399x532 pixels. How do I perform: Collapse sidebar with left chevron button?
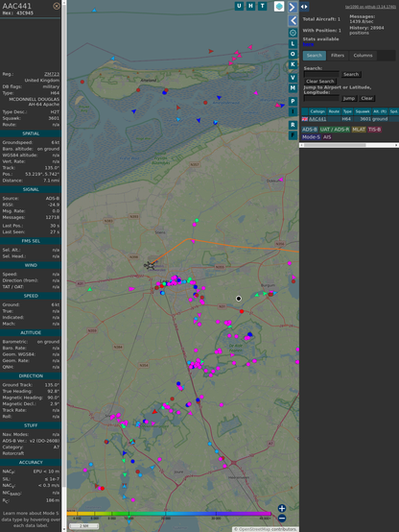(293, 21)
